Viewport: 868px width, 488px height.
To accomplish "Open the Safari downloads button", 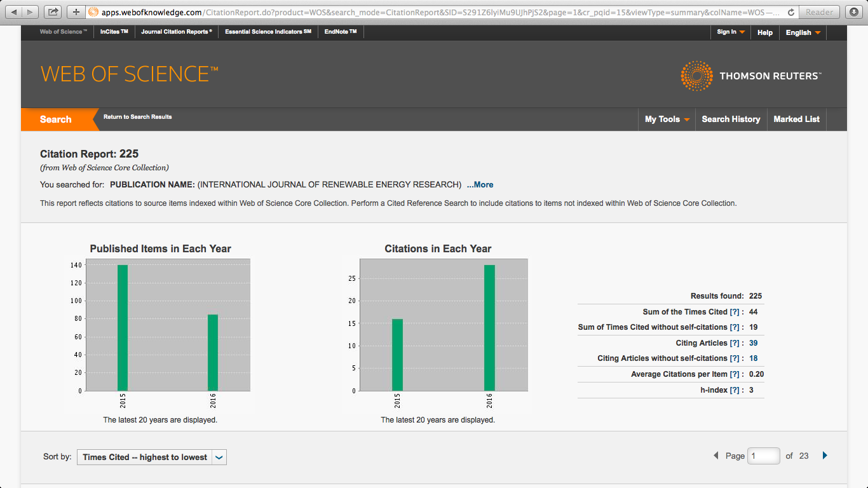I will 853,11.
